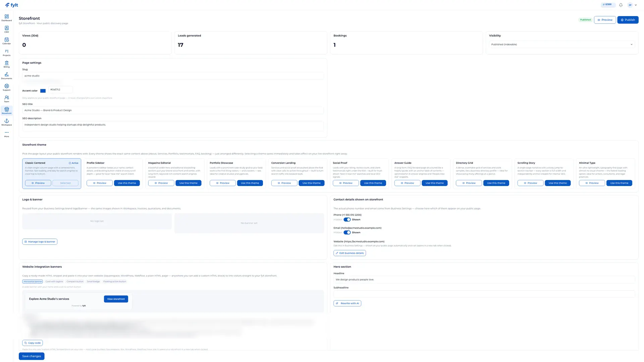Select the Horizontal banner tab

pyautogui.click(x=33, y=282)
